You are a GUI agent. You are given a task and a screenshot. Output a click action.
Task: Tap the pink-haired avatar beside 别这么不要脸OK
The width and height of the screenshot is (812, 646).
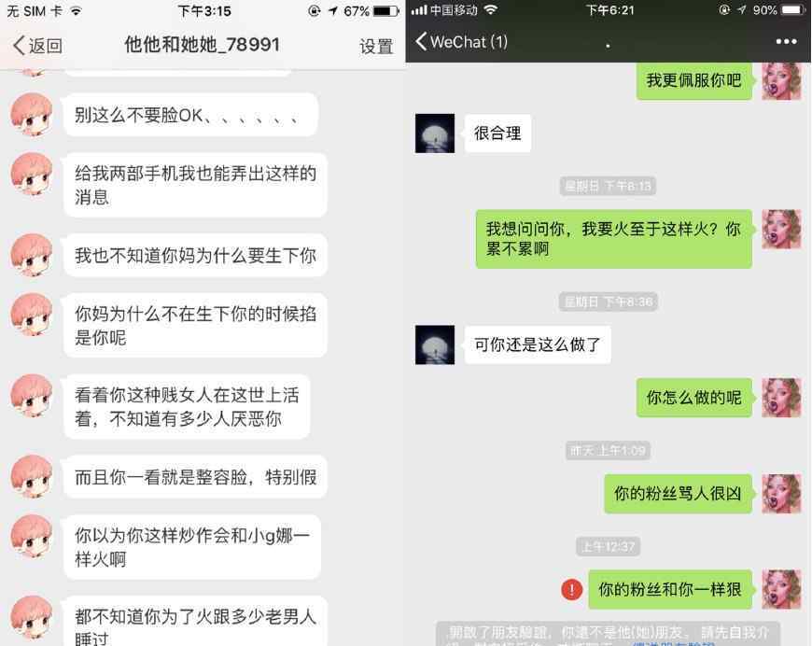[x=32, y=114]
